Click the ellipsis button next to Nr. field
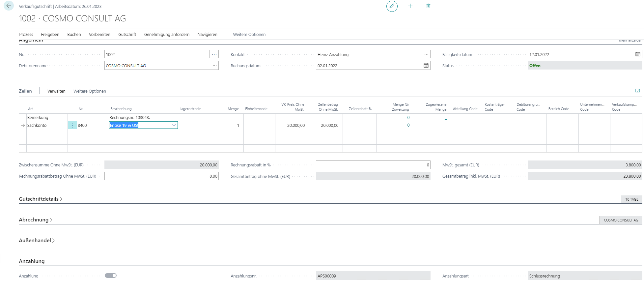Screen dimensions: 644x289 click(214, 54)
